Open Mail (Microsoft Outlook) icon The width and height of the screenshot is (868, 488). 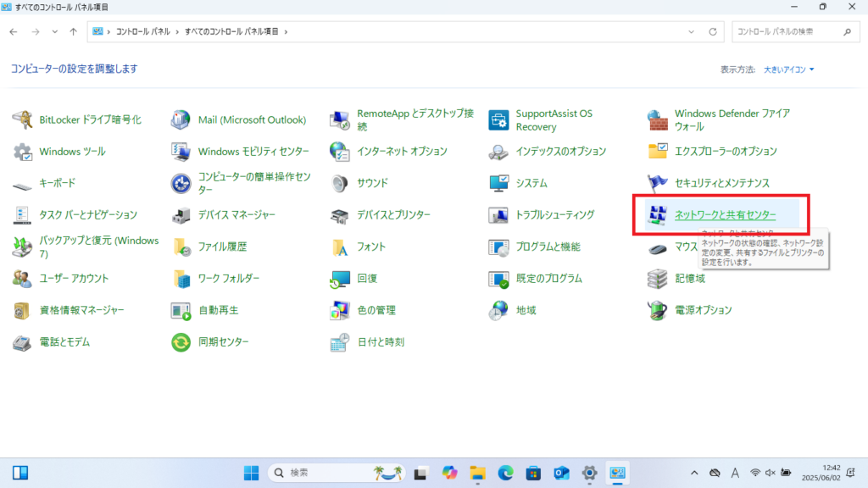(181, 119)
